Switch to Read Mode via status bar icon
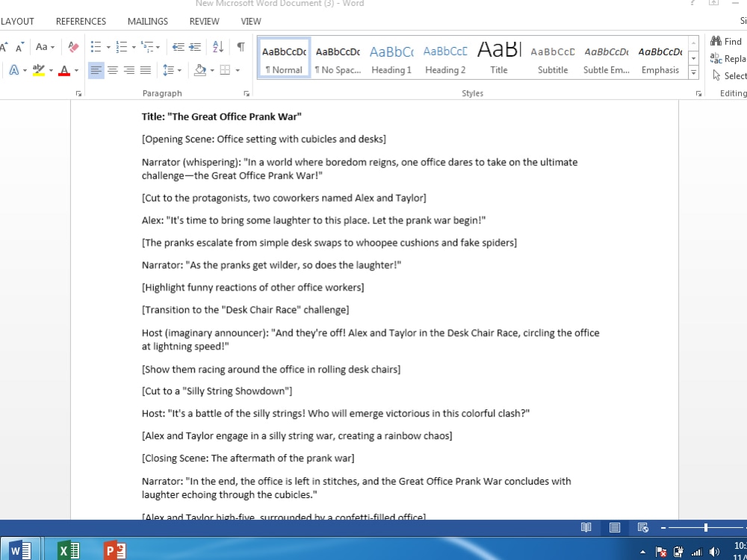This screenshot has width=747, height=560. (x=586, y=527)
